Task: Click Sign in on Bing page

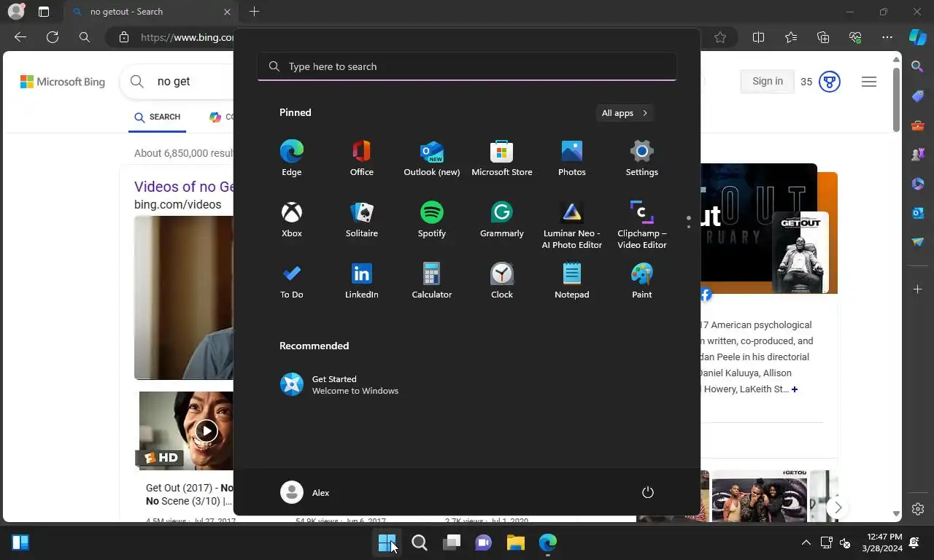Action: coord(768,81)
